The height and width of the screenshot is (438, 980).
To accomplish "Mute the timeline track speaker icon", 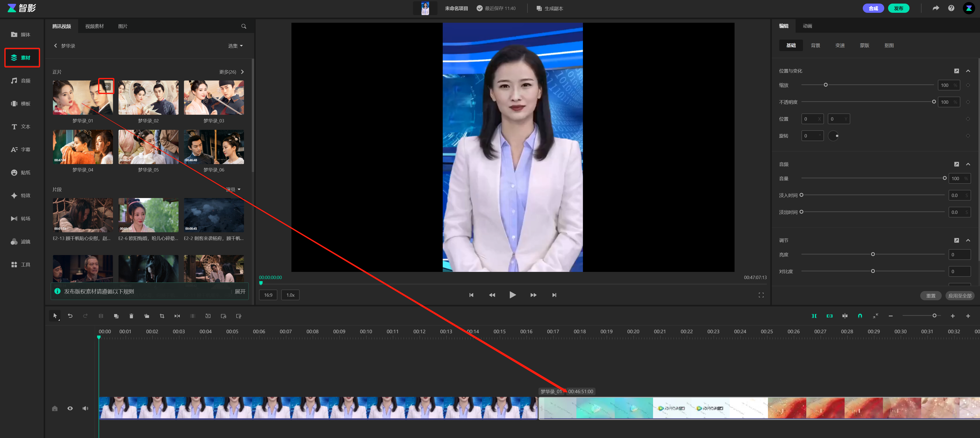I will (85, 408).
